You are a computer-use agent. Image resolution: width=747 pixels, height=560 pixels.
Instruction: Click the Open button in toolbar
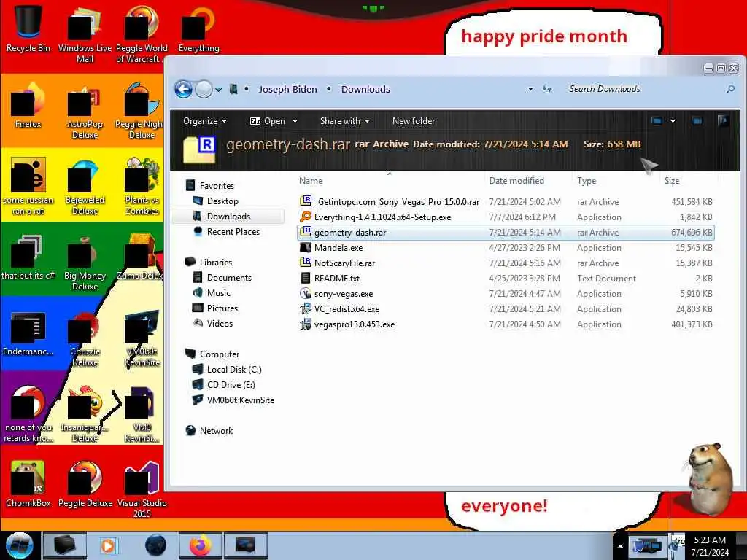click(x=268, y=121)
